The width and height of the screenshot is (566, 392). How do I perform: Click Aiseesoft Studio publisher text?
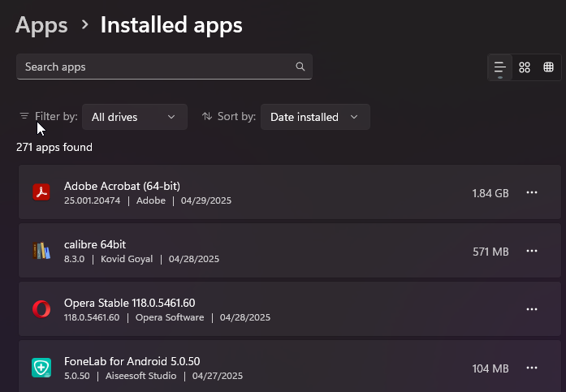(140, 376)
